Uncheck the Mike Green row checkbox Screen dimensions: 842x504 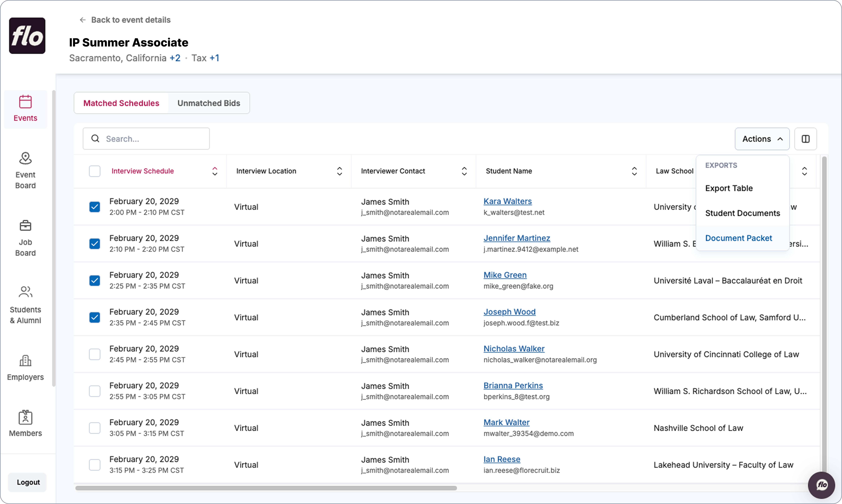click(x=95, y=280)
